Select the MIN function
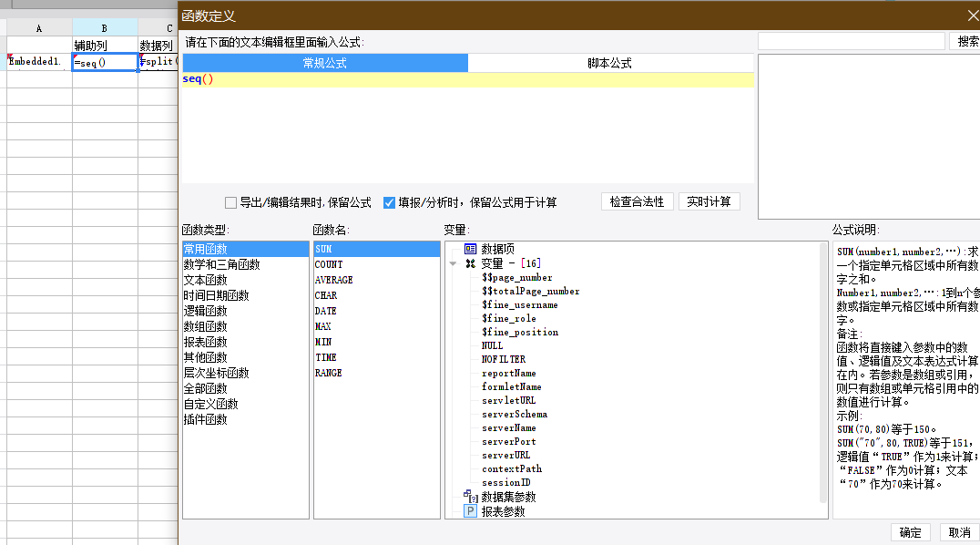Image resolution: width=980 pixels, height=545 pixels. [x=377, y=343]
